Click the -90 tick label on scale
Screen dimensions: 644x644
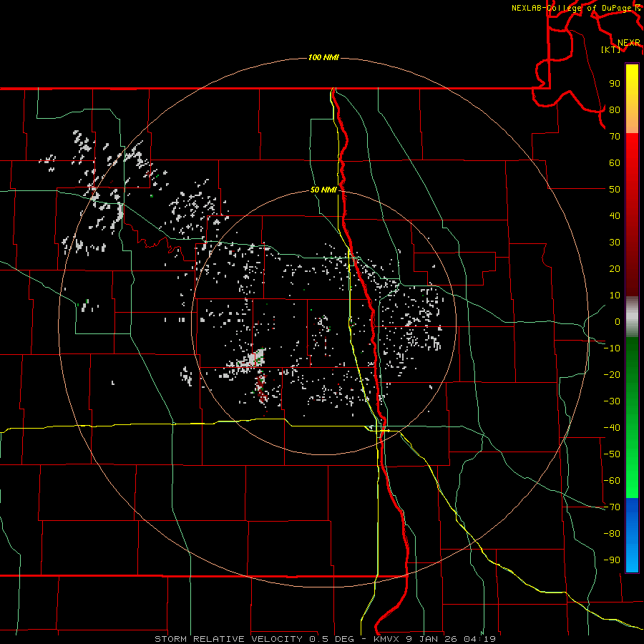click(612, 560)
